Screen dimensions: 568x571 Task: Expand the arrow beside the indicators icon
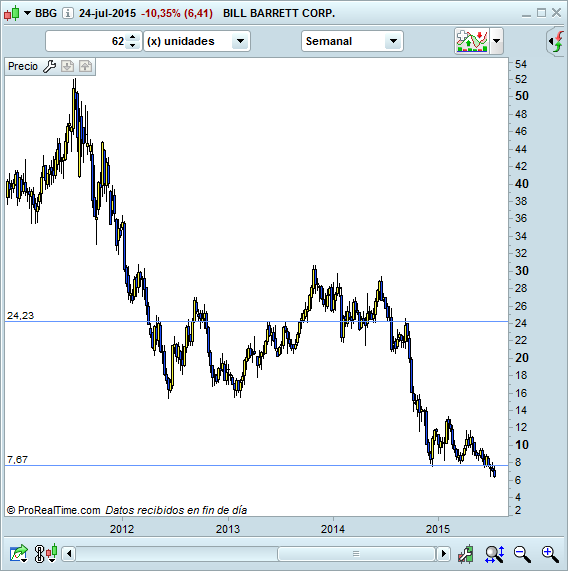click(497, 41)
